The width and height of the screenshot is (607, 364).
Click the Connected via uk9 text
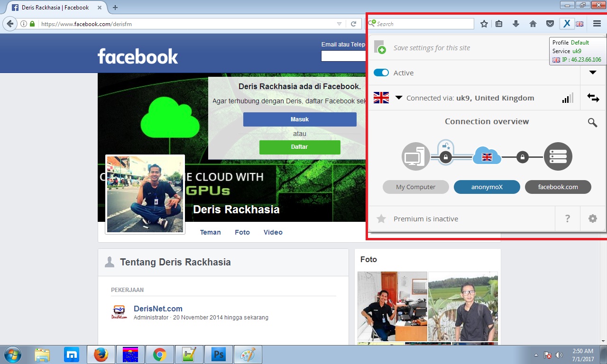pyautogui.click(x=470, y=98)
